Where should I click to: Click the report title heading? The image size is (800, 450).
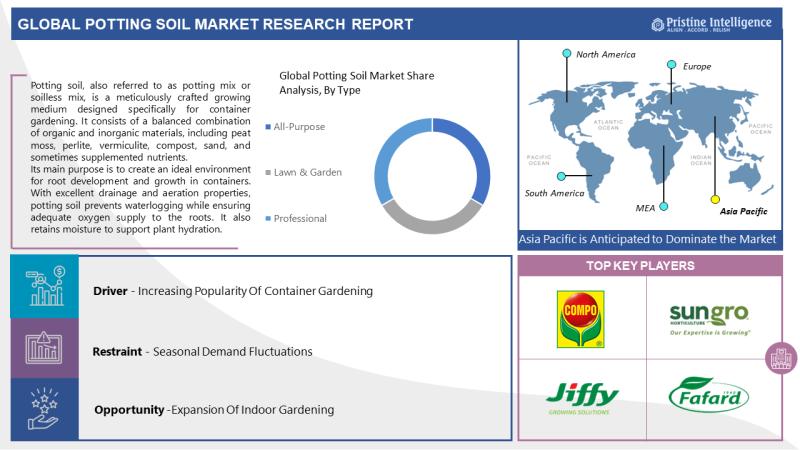[215, 24]
